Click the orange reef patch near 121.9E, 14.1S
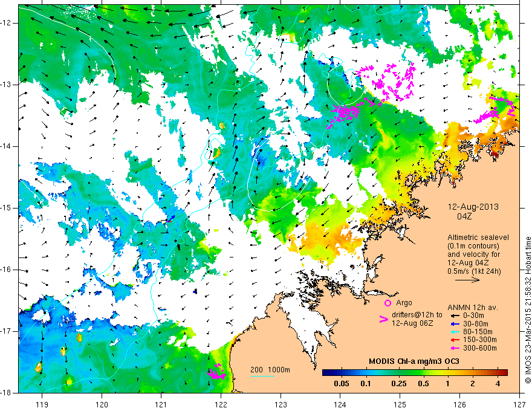The image size is (532, 411). pyautogui.click(x=216, y=154)
